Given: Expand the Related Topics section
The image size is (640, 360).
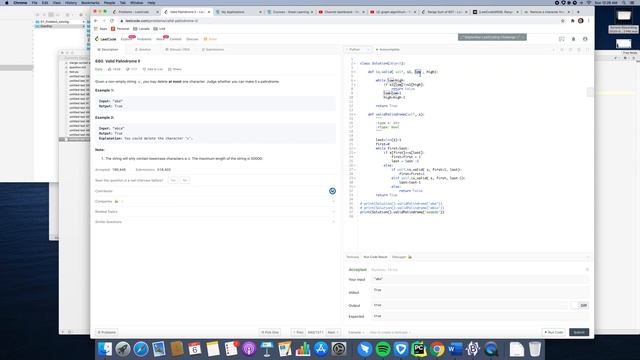Looking at the screenshot, I should click(215, 212).
